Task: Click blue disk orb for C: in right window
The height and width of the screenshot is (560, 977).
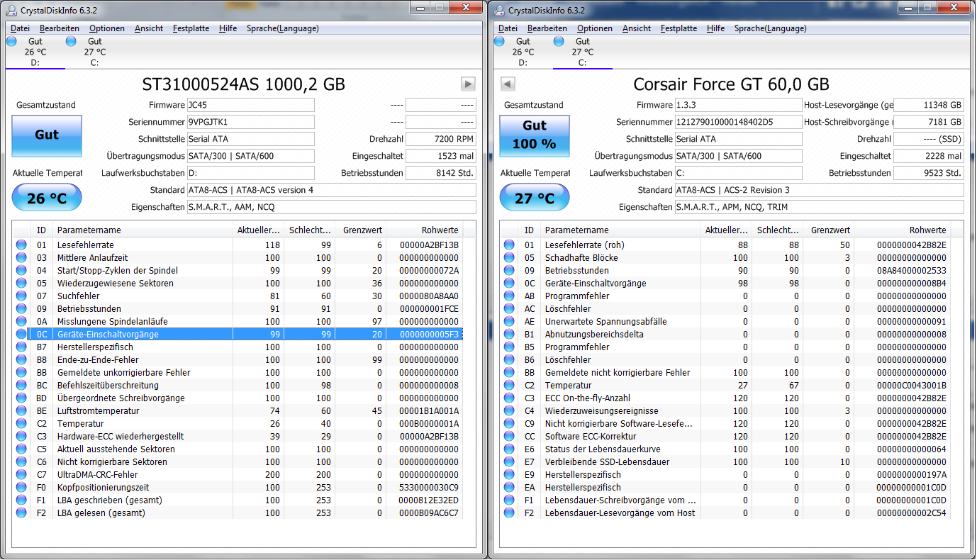Action: [559, 41]
